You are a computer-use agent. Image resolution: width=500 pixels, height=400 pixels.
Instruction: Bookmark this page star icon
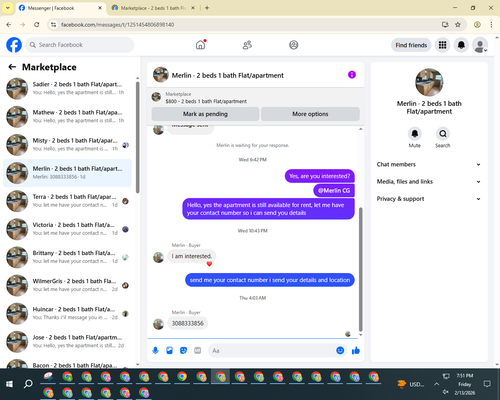click(458, 25)
